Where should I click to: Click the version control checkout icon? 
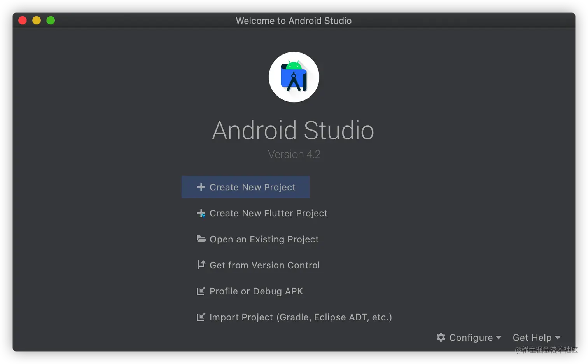(x=201, y=265)
